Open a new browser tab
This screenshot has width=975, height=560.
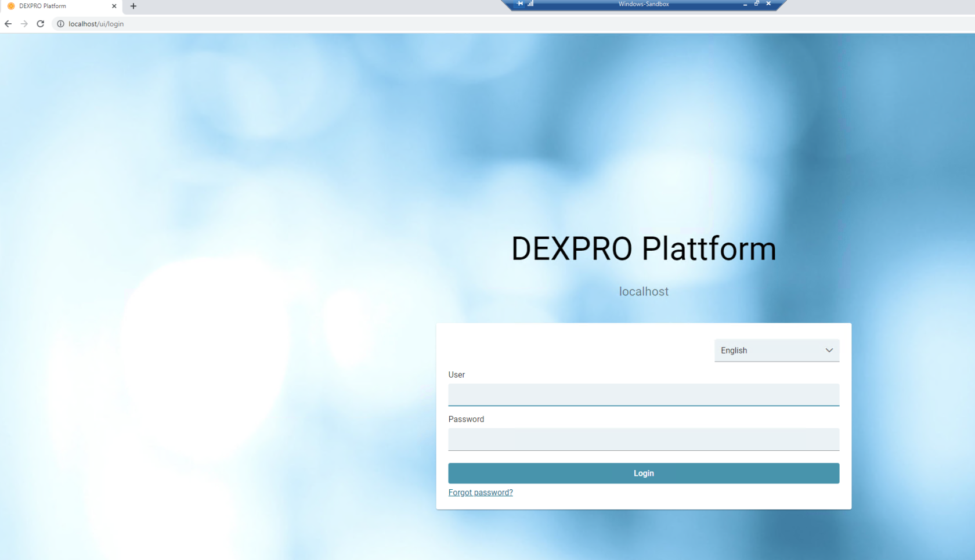tap(133, 6)
